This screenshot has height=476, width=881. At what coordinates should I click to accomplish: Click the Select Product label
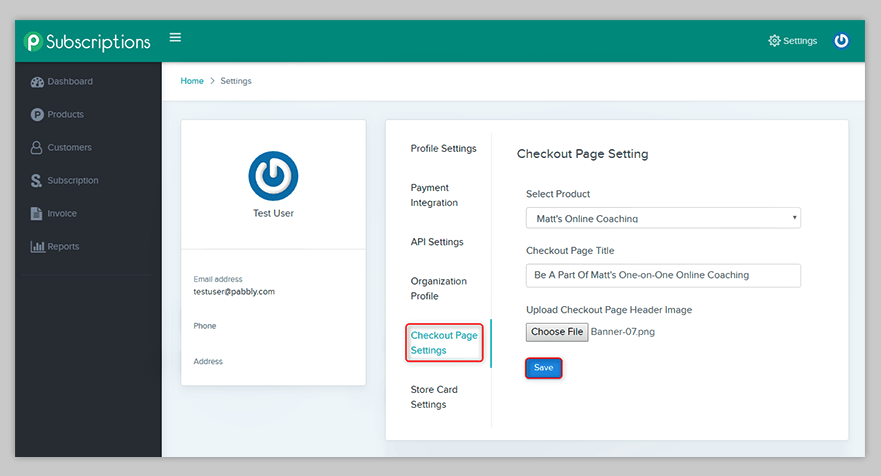point(558,194)
